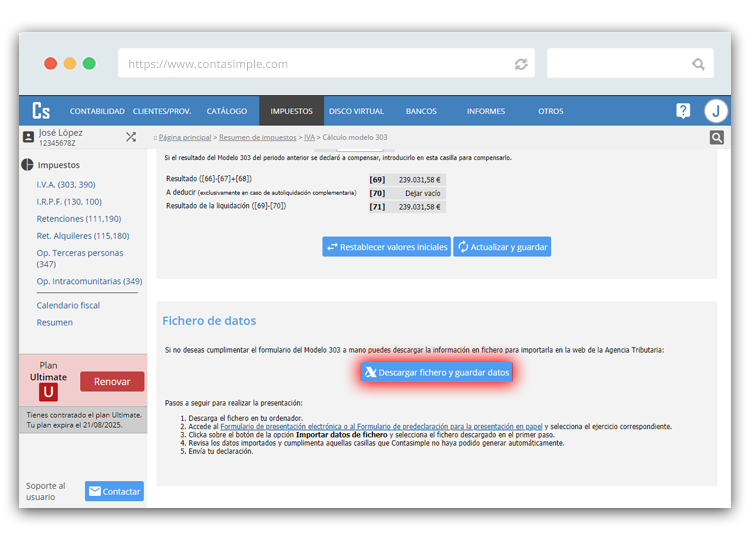The image size is (750, 556).
Task: Click the search magnifier in breadcrumb bar
Action: click(716, 138)
